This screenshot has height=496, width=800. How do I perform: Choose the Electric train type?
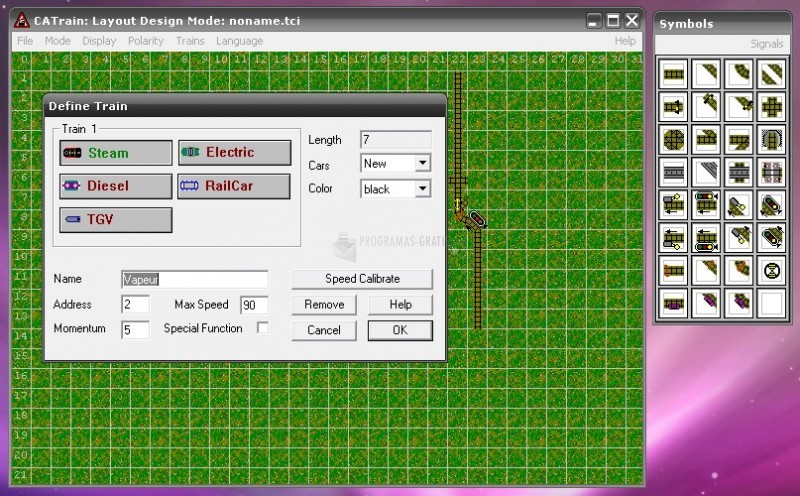click(x=235, y=153)
